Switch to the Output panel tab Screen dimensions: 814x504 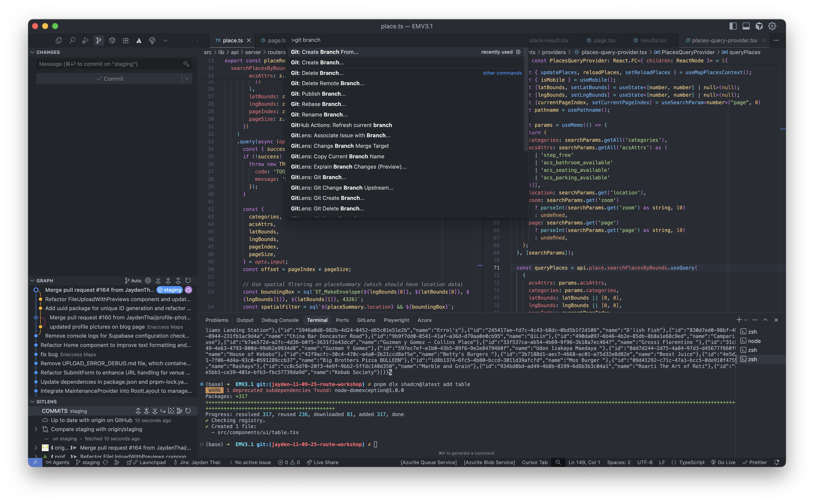[245, 320]
